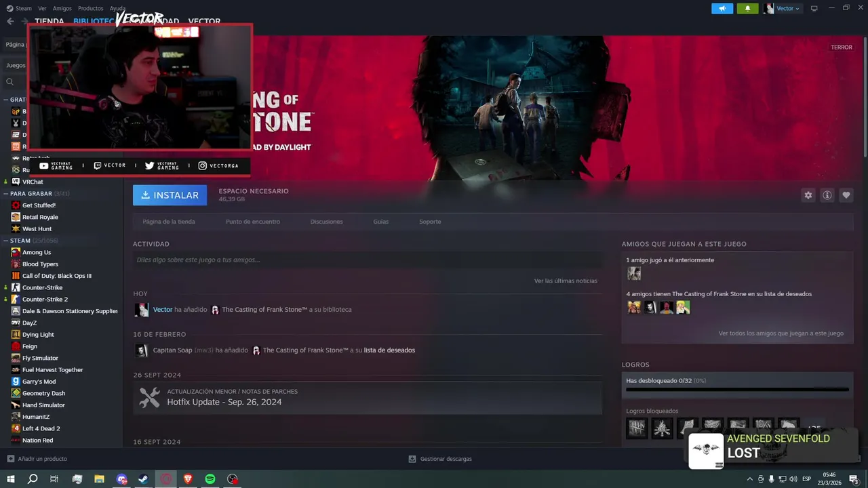
Task: Open Steam notifications bell
Action: tap(747, 8)
